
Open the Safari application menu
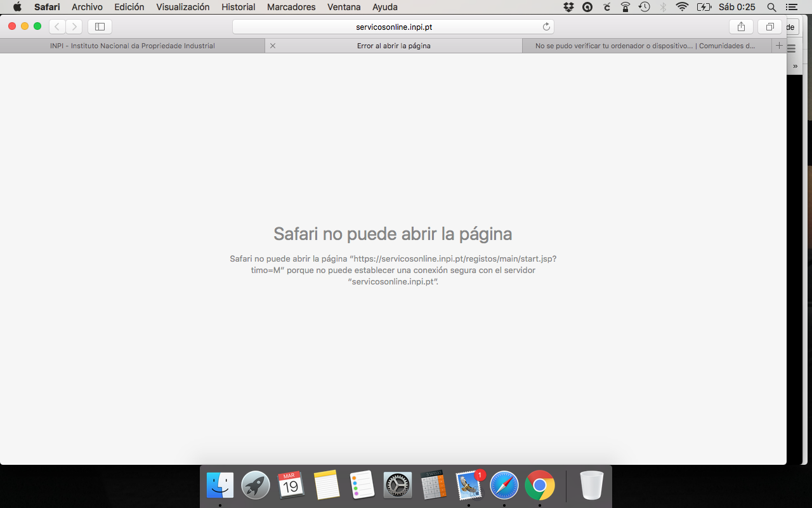pyautogui.click(x=47, y=7)
